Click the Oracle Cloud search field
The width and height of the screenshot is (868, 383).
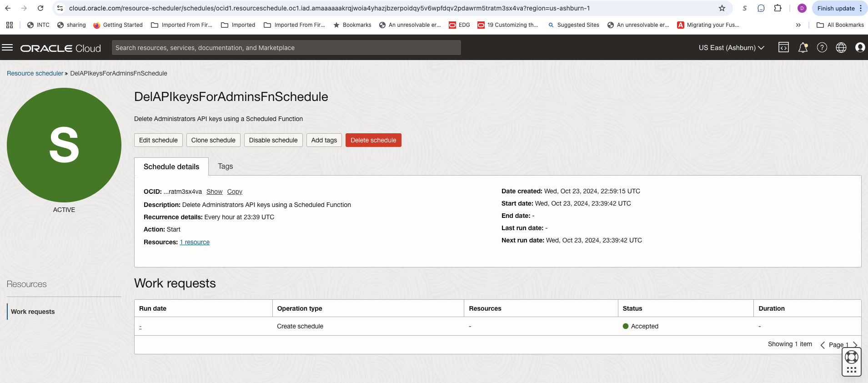coord(286,48)
